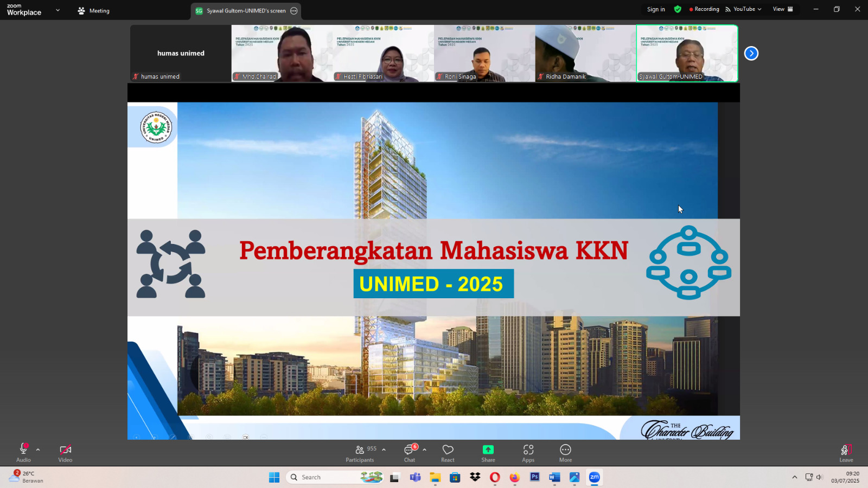Open the Apps panel
The image size is (868, 488).
tap(528, 453)
